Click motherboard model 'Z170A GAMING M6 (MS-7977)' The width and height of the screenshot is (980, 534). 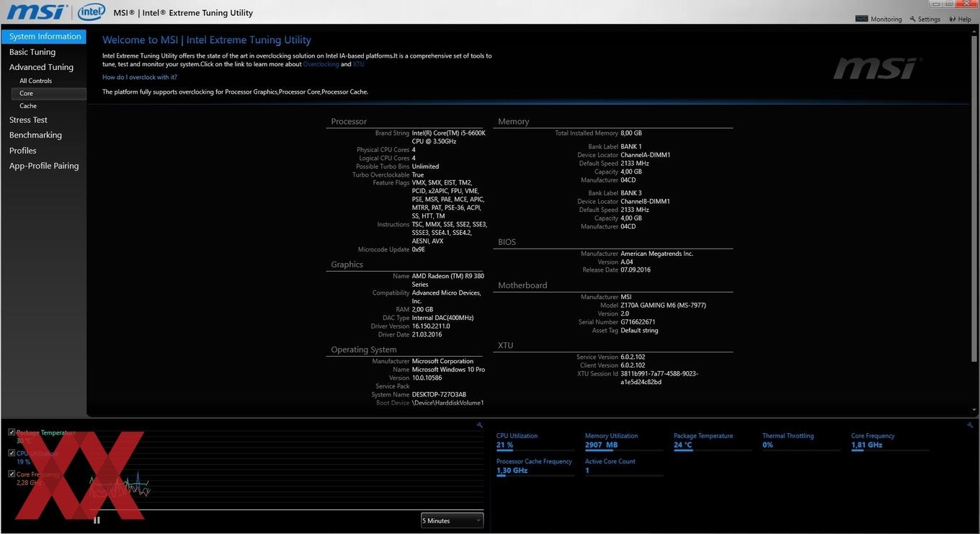click(663, 306)
